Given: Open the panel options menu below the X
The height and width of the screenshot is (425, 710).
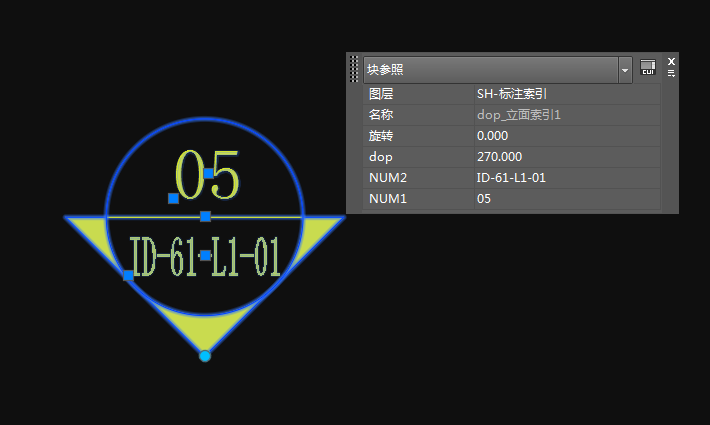Looking at the screenshot, I should pos(672,74).
